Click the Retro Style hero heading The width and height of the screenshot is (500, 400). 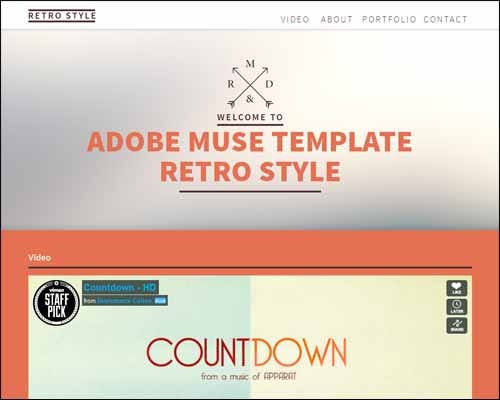[x=250, y=172]
